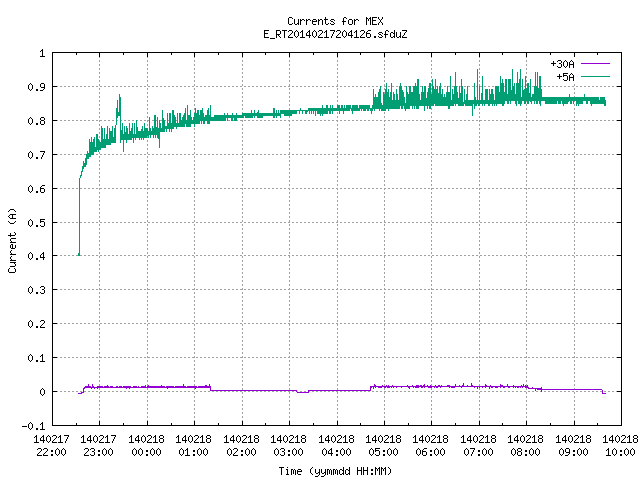The height and width of the screenshot is (480, 640).
Task: Click the y-axis tick label -0.1
Action: pyautogui.click(x=33, y=426)
